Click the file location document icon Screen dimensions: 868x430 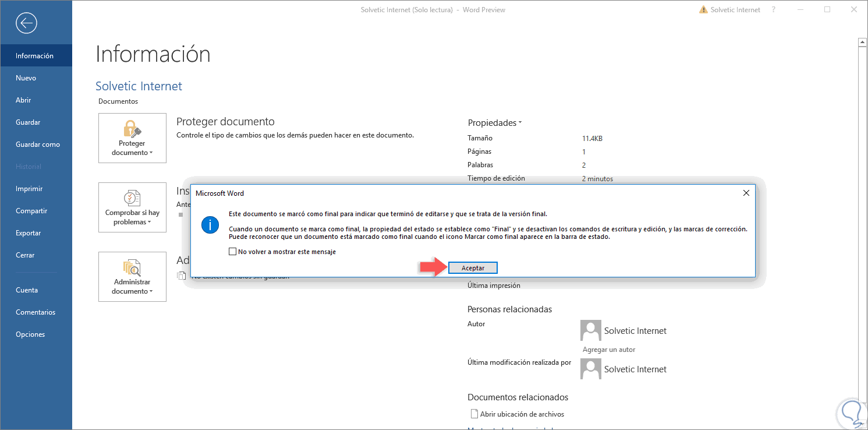[x=474, y=414]
